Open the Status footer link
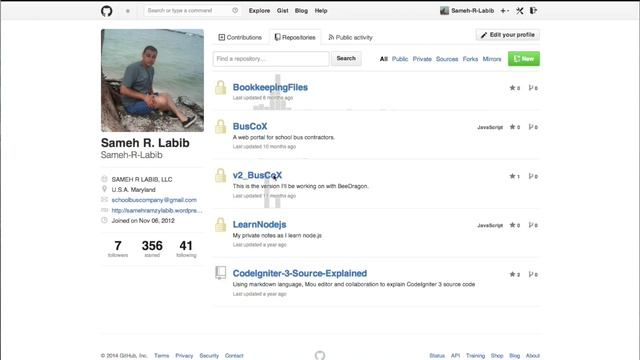 pyautogui.click(x=437, y=356)
